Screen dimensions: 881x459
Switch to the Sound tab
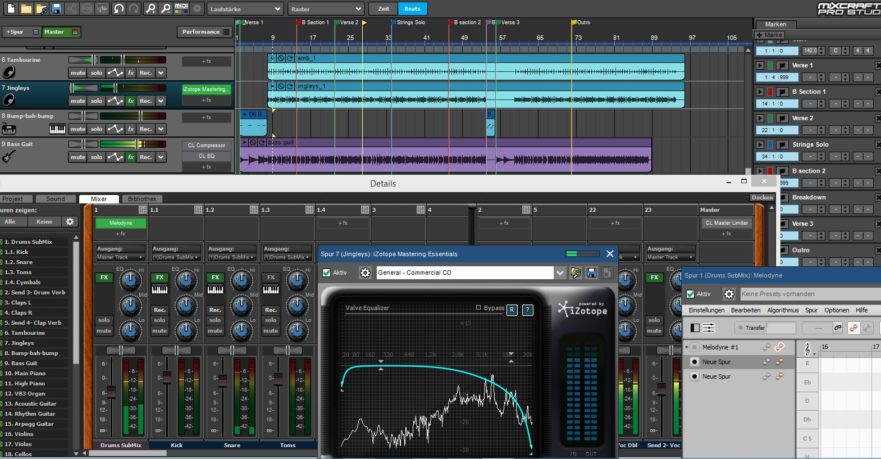[x=55, y=199]
